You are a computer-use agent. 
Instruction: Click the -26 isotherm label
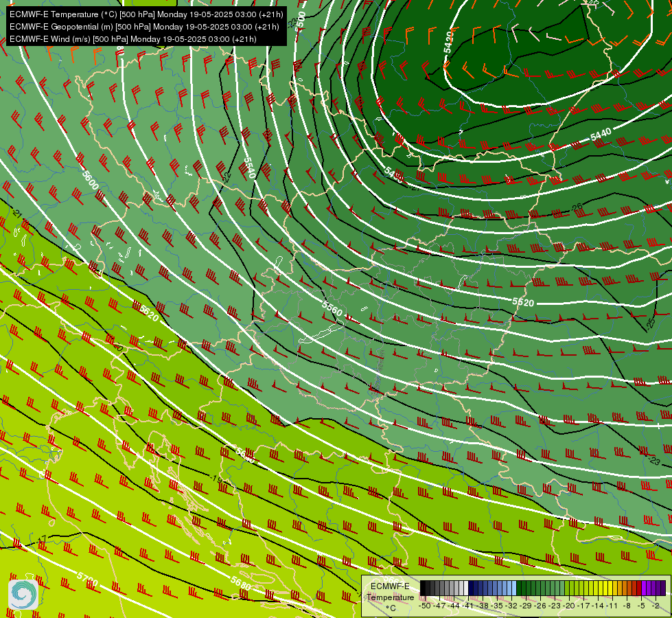click(577, 207)
